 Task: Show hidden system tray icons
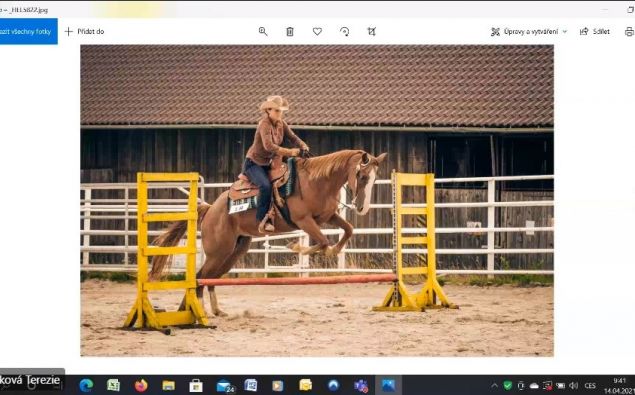[494, 386]
